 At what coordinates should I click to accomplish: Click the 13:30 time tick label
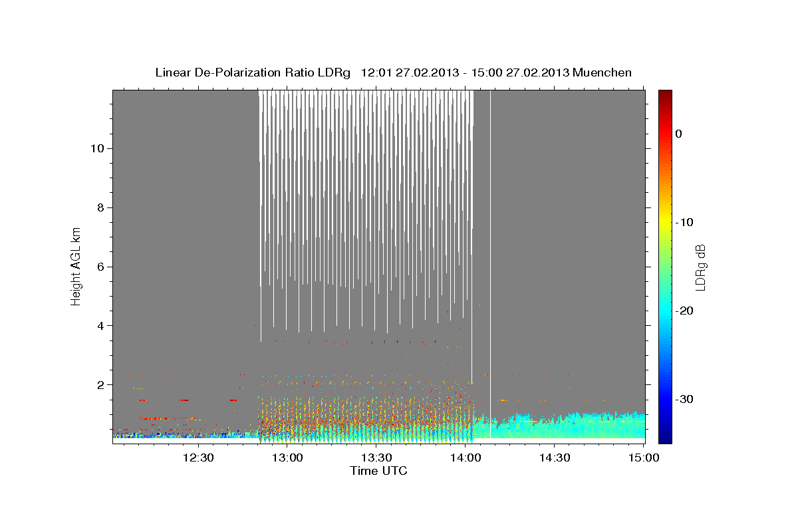click(x=376, y=458)
